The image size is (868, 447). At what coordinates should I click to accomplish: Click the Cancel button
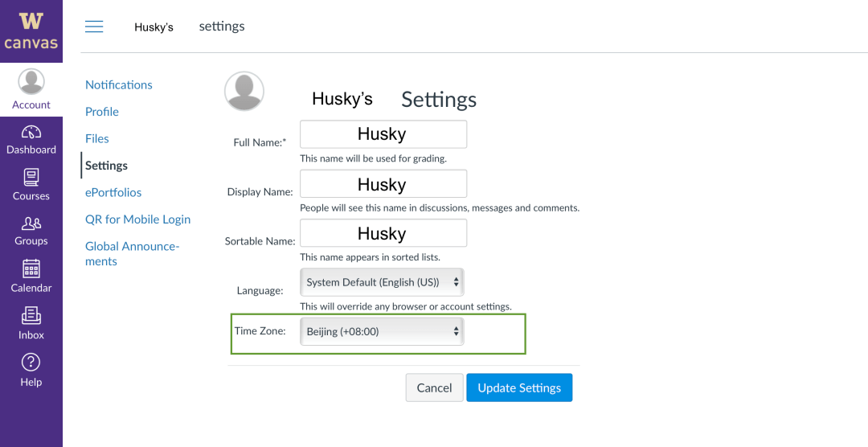(434, 388)
